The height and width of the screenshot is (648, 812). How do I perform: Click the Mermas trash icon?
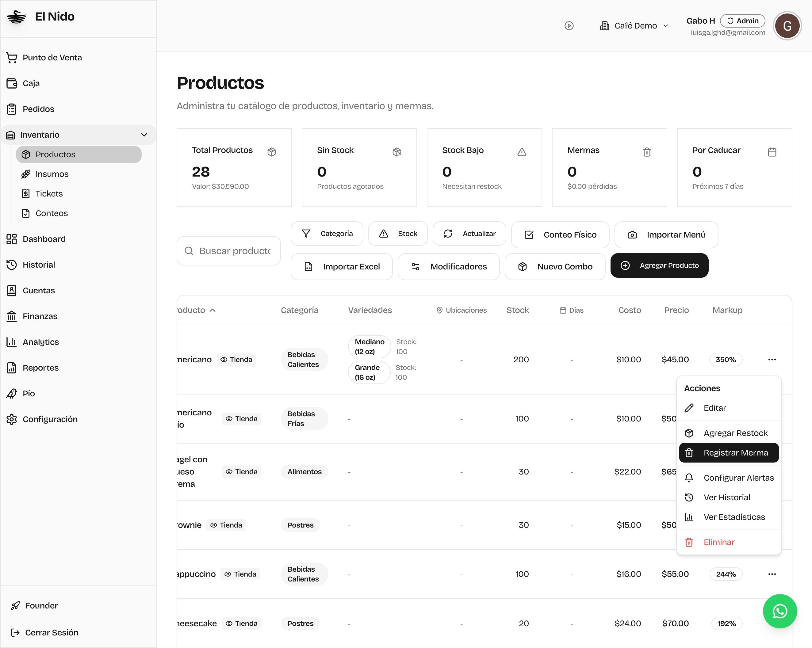pos(647,152)
